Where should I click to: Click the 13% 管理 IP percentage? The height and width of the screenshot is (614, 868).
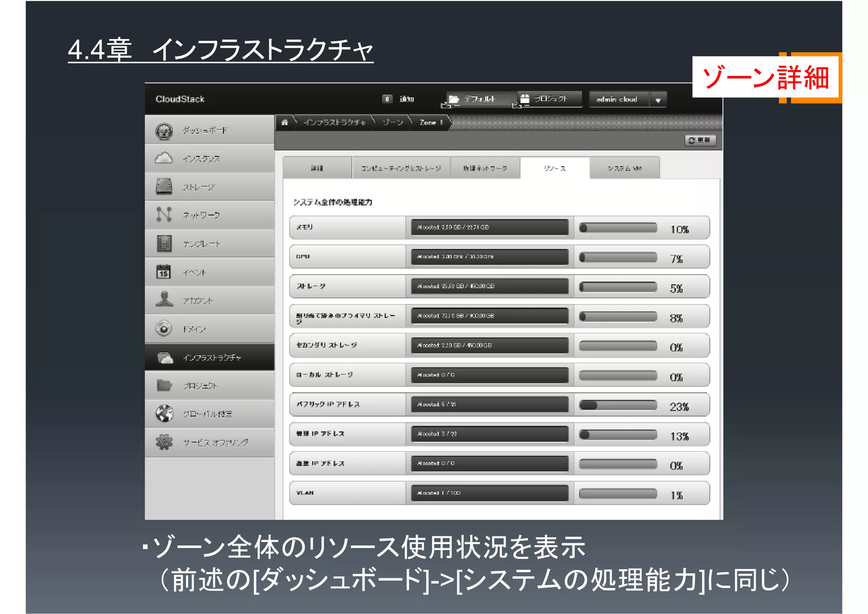[679, 436]
